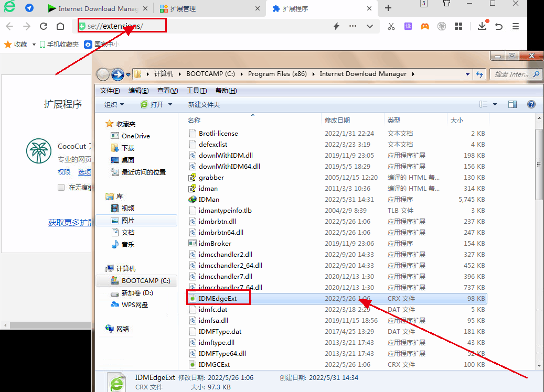Click the undo closed tab icon
Viewport: 544px width, 392px height.
(x=499, y=26)
